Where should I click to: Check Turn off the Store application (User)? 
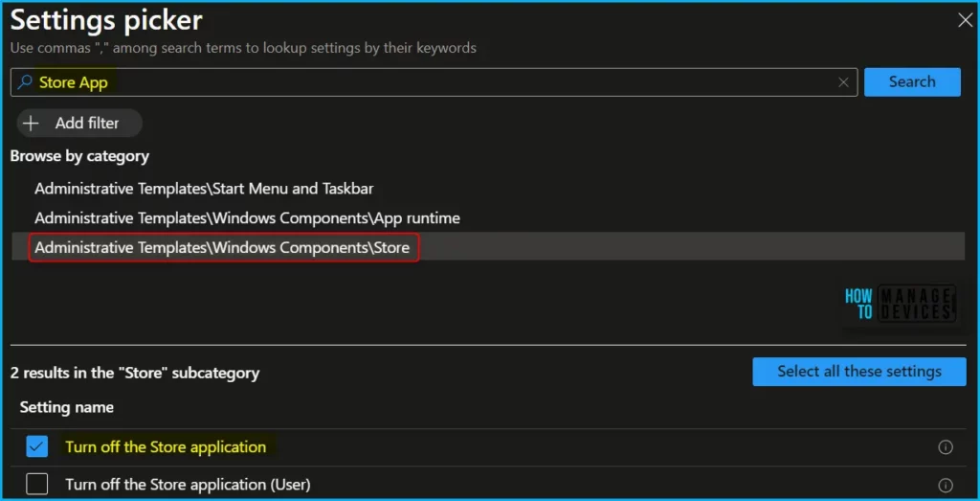point(37,484)
